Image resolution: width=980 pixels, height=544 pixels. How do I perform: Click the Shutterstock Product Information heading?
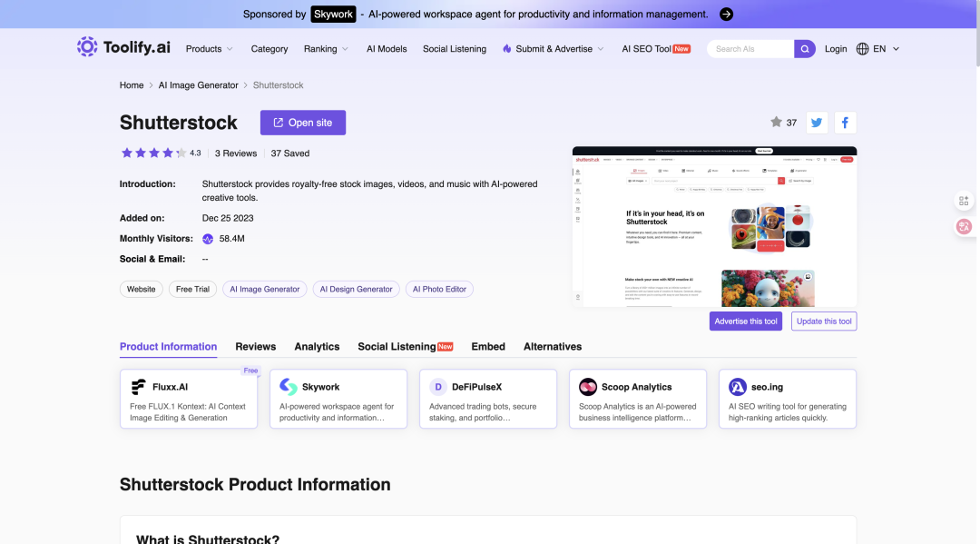[x=255, y=485]
